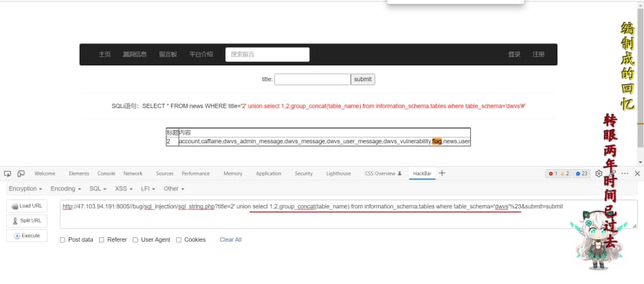Screen dimensions: 644x284
Task: Click the 标题 table header
Action: [173, 133]
